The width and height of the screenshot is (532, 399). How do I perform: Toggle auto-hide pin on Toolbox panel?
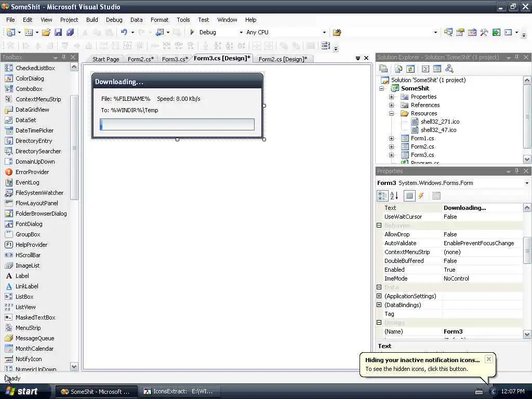tap(64, 57)
